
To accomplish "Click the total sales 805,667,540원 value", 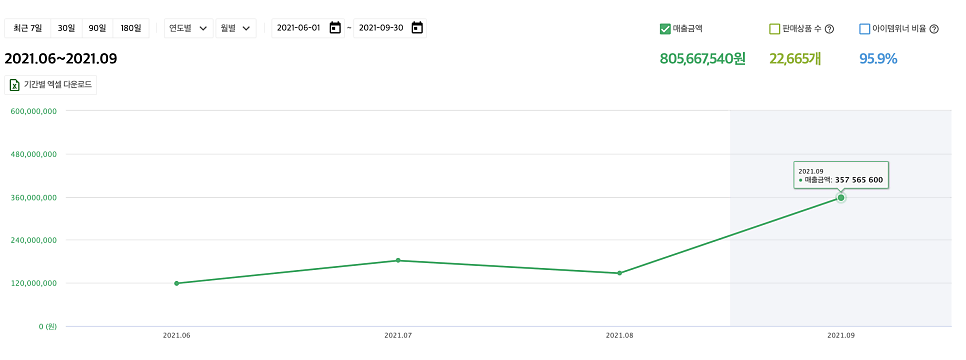I will (x=703, y=59).
